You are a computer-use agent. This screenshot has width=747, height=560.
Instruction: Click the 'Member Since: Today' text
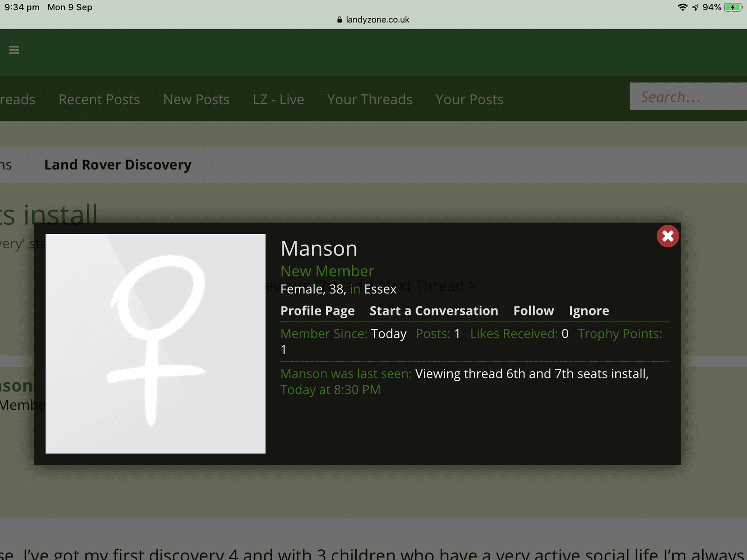tap(344, 334)
